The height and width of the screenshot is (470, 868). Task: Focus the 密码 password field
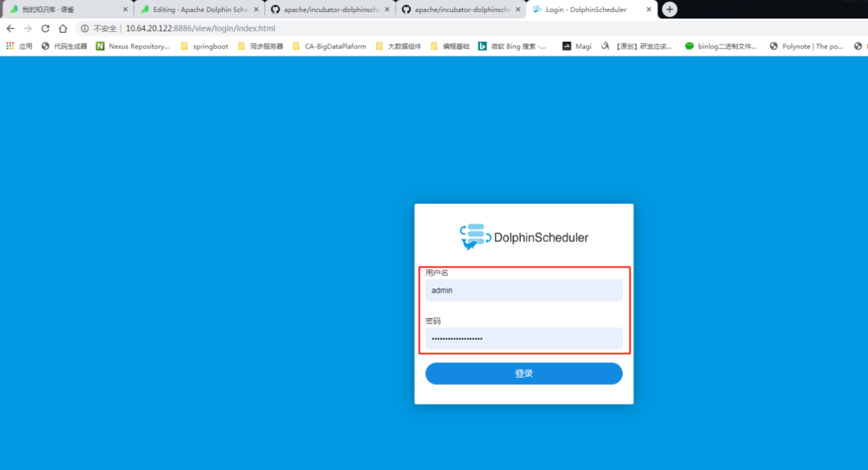pos(524,339)
